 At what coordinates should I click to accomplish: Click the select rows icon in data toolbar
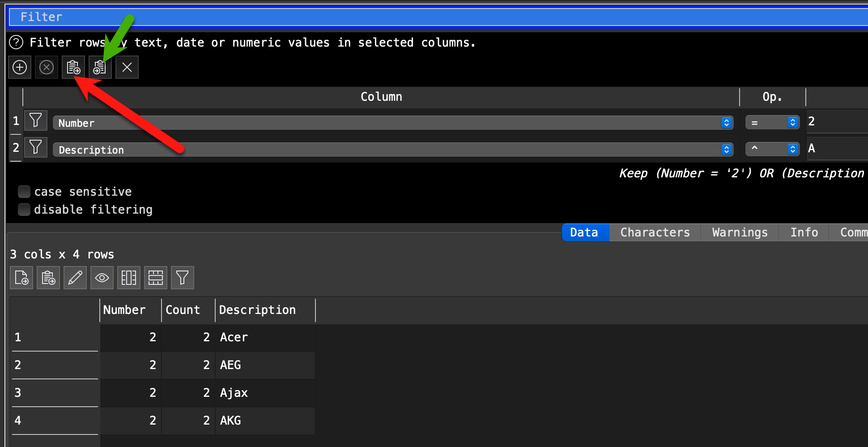click(x=156, y=278)
